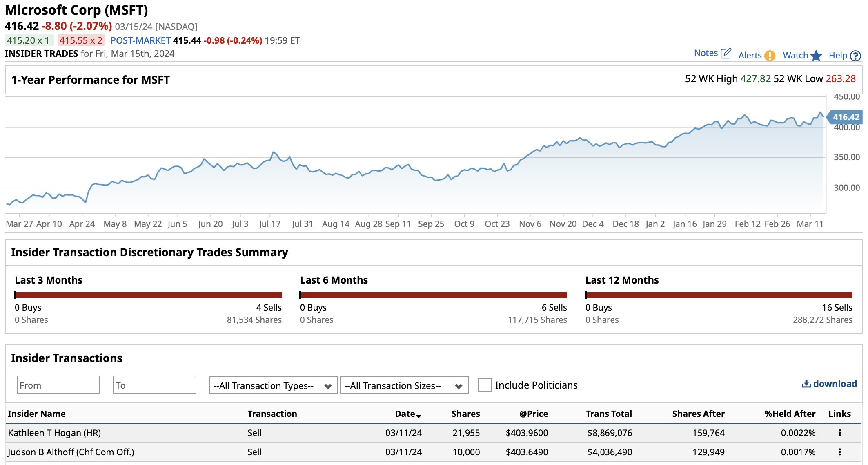Click the Date column sort arrow
Screen dimensions: 868x465
(419, 416)
